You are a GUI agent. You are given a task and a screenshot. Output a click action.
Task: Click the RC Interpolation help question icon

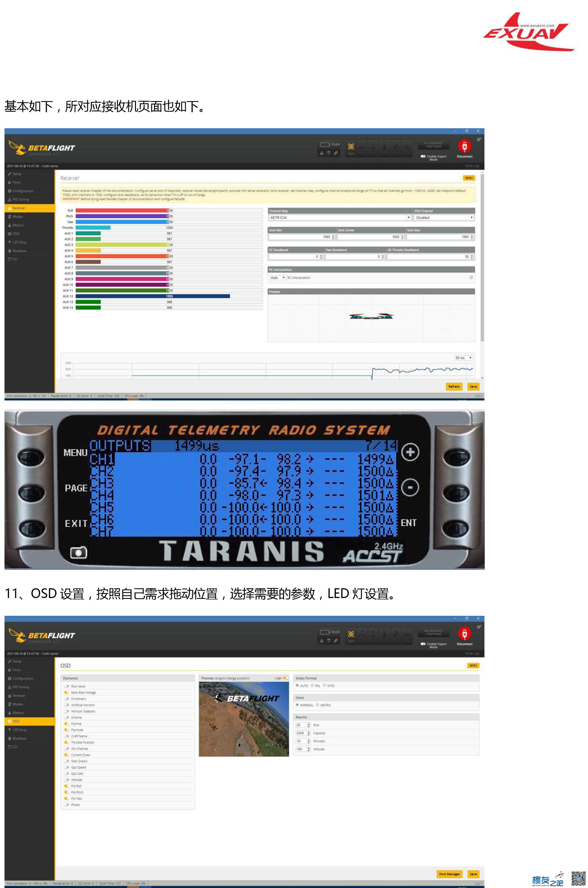(x=471, y=277)
